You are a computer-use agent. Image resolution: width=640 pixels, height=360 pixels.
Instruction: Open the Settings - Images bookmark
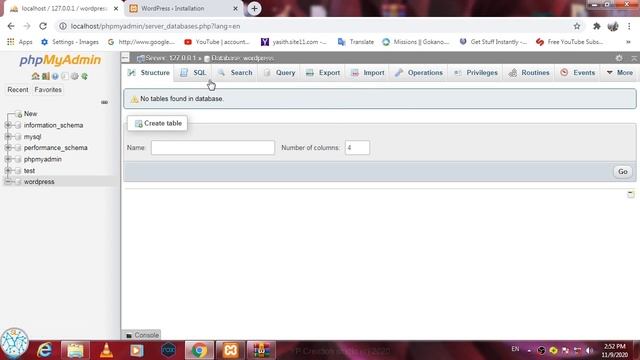click(70, 42)
